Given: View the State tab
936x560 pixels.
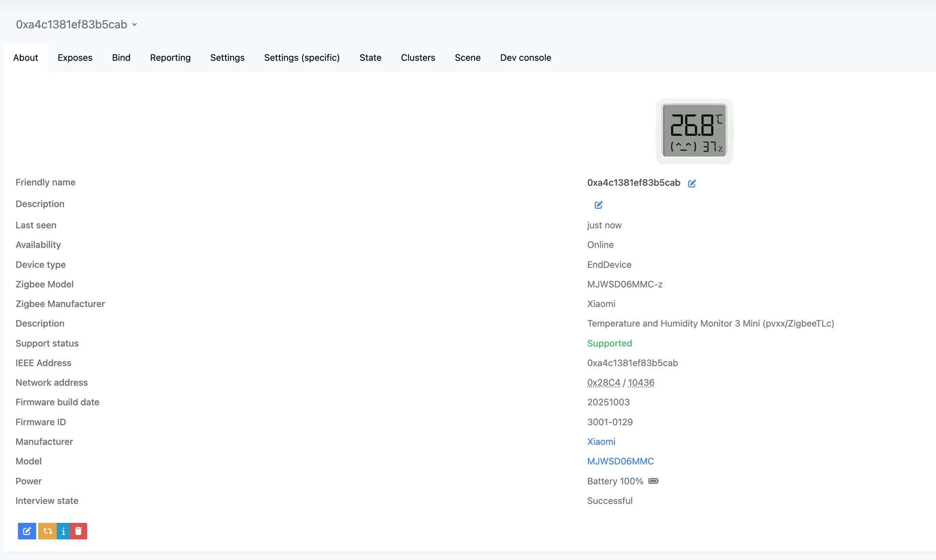Looking at the screenshot, I should pyautogui.click(x=370, y=58).
